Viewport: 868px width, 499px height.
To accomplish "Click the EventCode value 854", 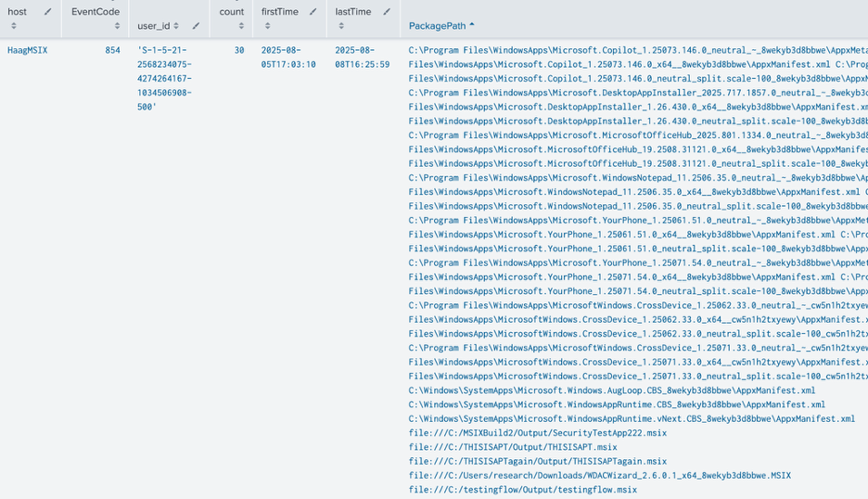I will click(x=112, y=50).
